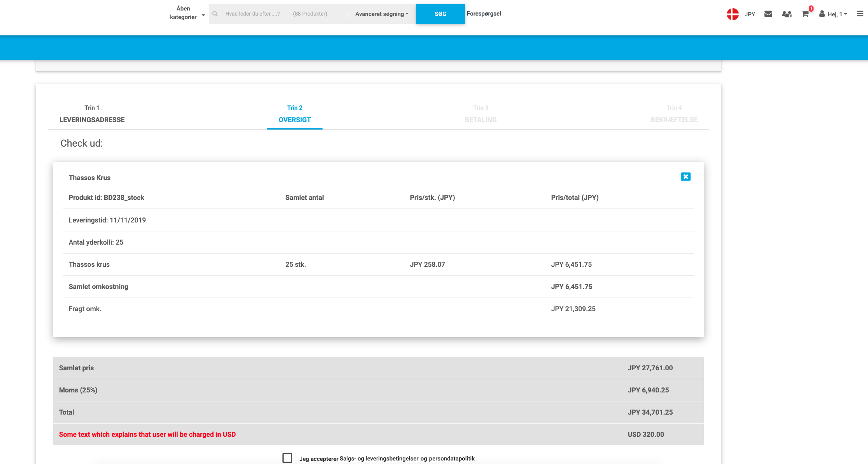Expand the Åben kategorier dropdown
This screenshot has width=868, height=464.
tap(187, 13)
